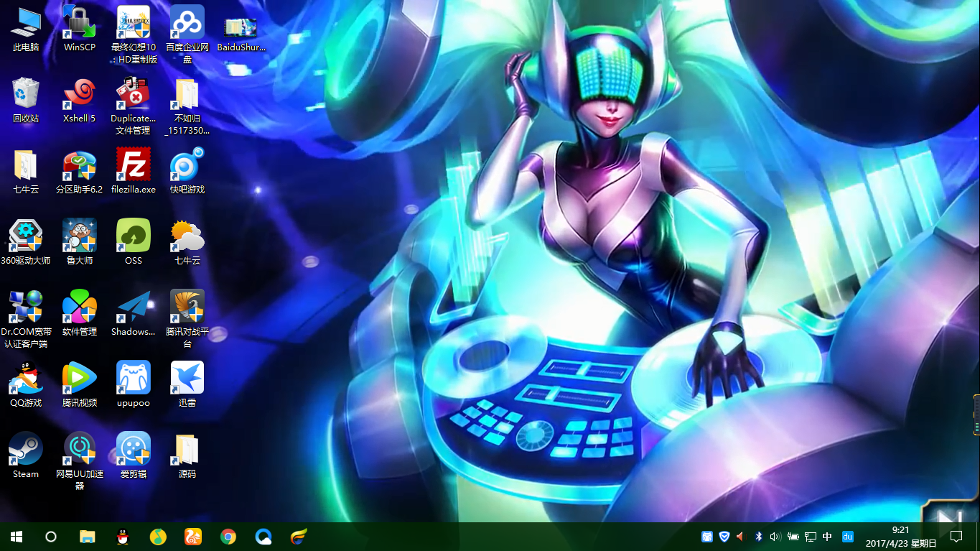Open 腾讯视频 shortcut
This screenshot has width=980, height=551.
(80, 385)
